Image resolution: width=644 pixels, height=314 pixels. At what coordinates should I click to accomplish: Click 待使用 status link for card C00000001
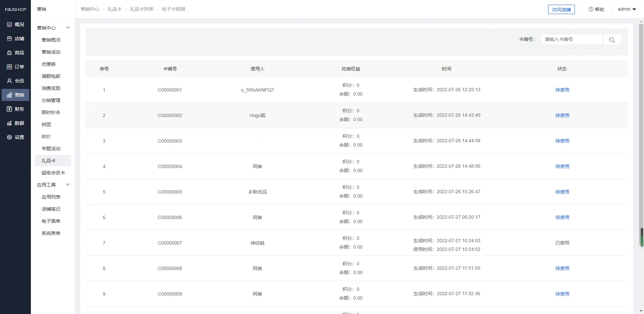point(562,90)
